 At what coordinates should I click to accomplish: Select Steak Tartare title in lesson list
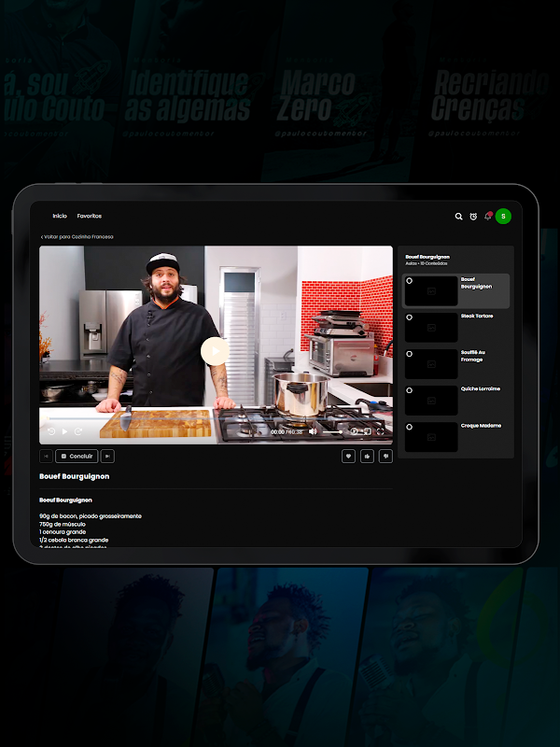(x=477, y=316)
